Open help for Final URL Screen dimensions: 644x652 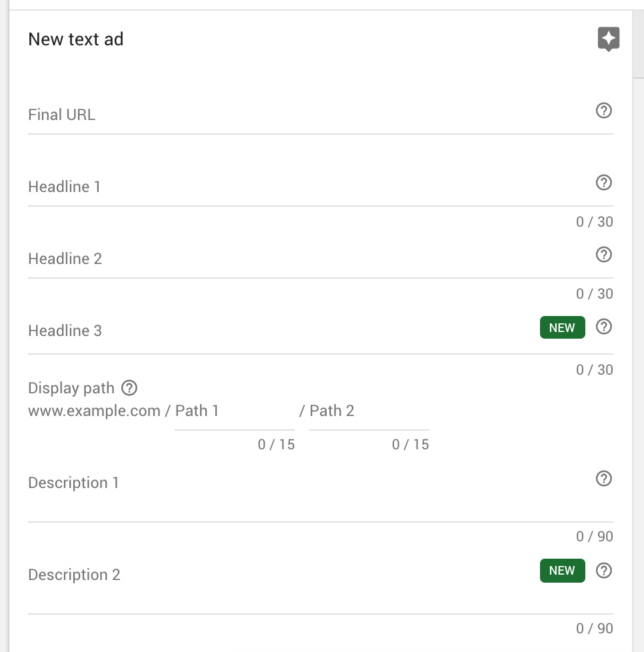(x=604, y=111)
